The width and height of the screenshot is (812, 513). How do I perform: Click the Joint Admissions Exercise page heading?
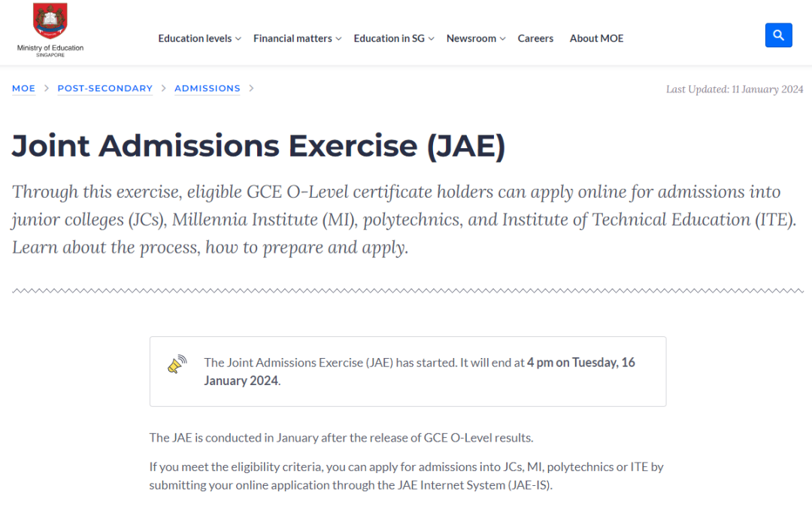(x=259, y=146)
